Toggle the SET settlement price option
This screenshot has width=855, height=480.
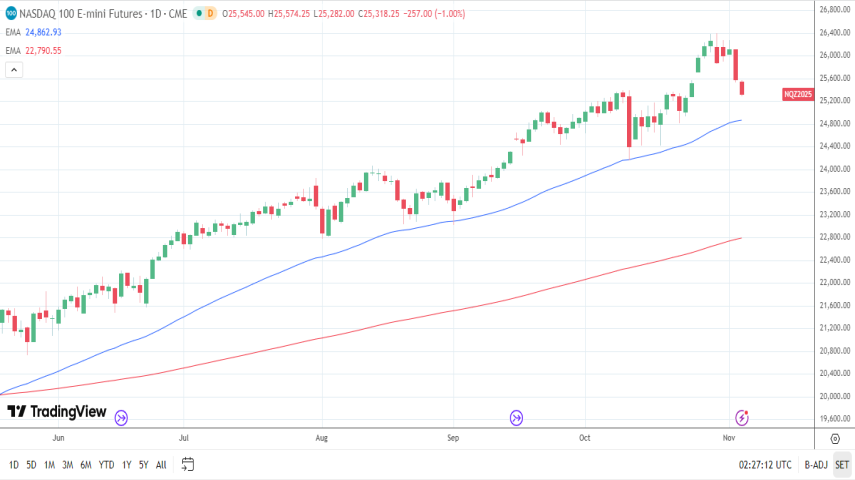(x=842, y=465)
